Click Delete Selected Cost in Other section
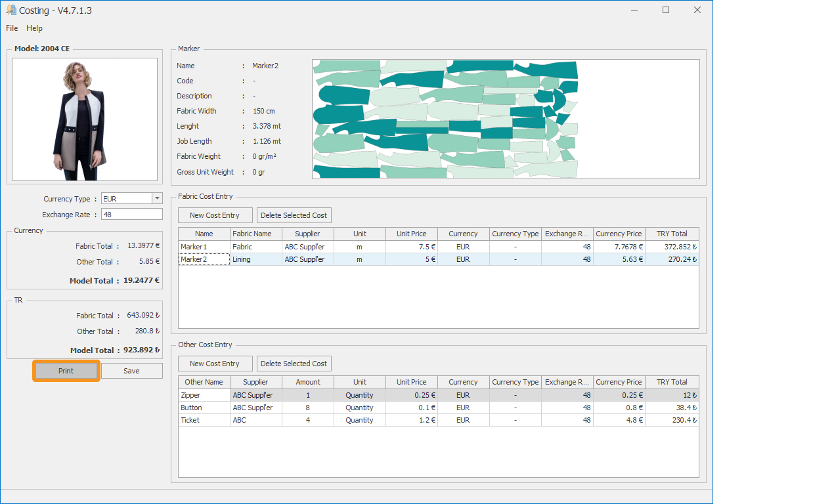 294,364
